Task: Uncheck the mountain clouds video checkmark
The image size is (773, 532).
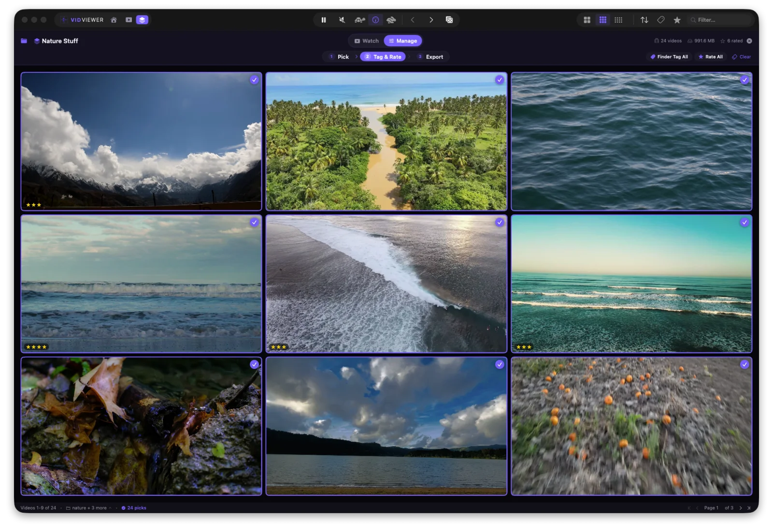Action: 254,80
